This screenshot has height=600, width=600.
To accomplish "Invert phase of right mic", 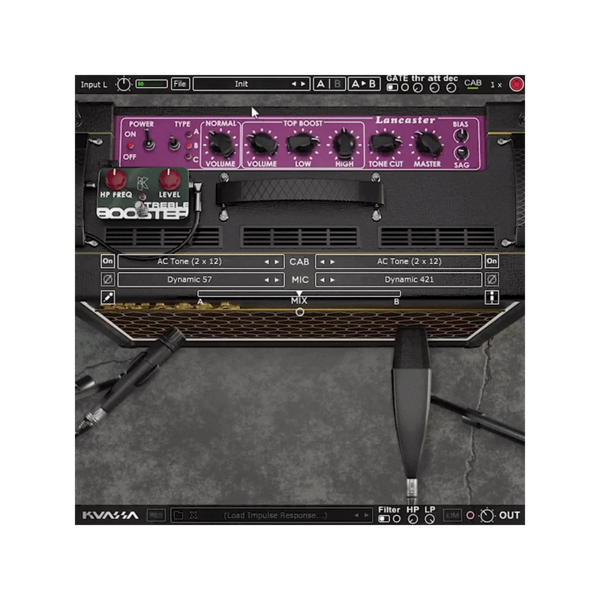I will pyautogui.click(x=492, y=279).
